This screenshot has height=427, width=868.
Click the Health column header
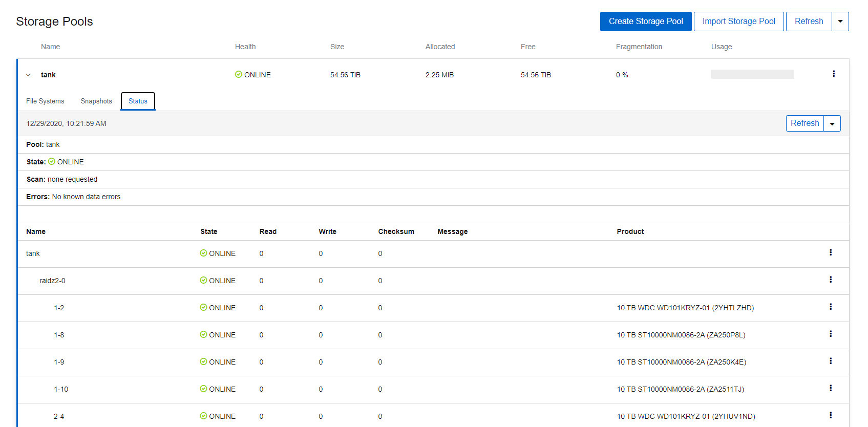(245, 47)
